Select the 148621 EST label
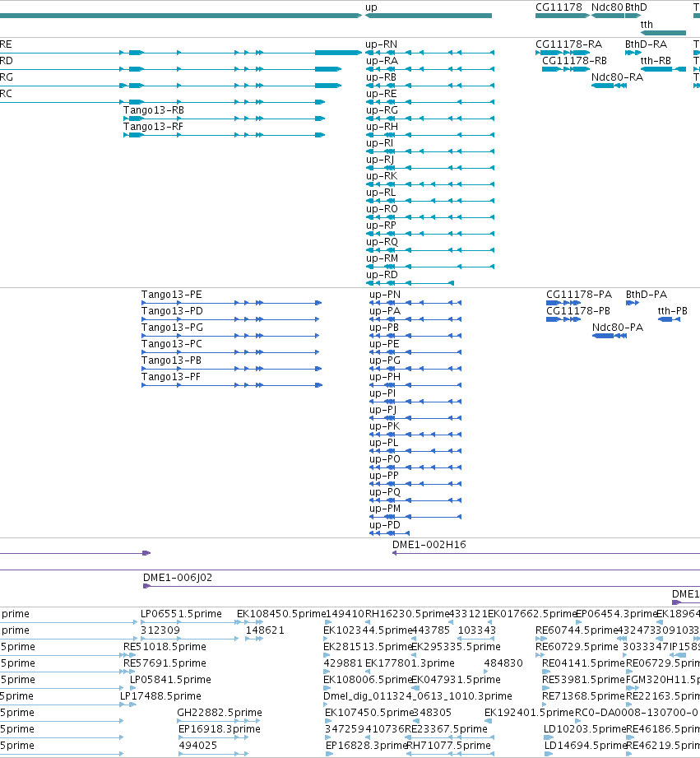700x758 pixels. coord(265,630)
